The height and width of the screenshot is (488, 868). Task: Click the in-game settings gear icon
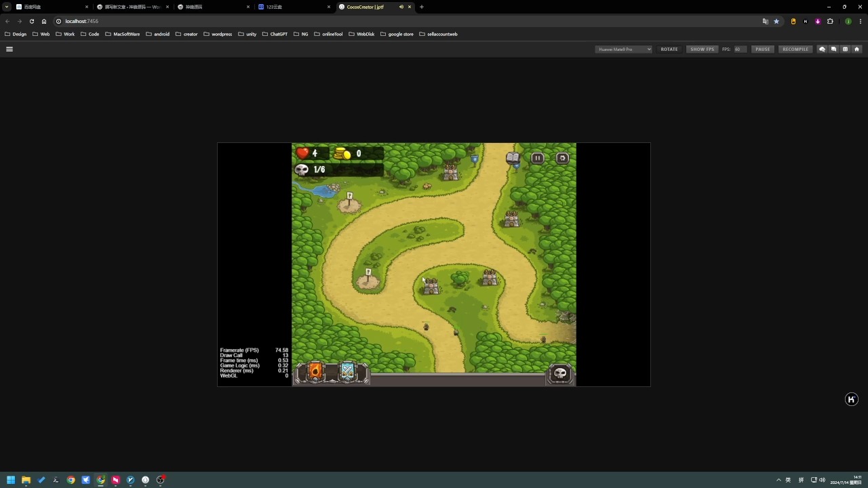[562, 158]
